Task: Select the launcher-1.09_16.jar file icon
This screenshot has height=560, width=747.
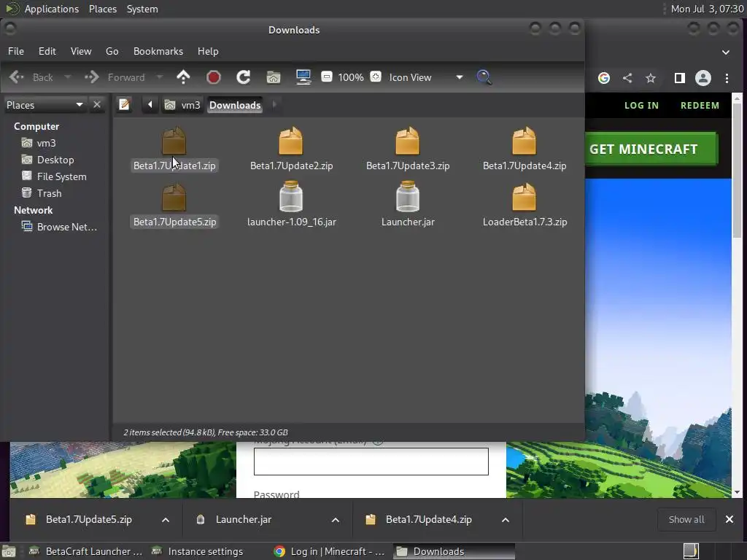Action: (290, 196)
